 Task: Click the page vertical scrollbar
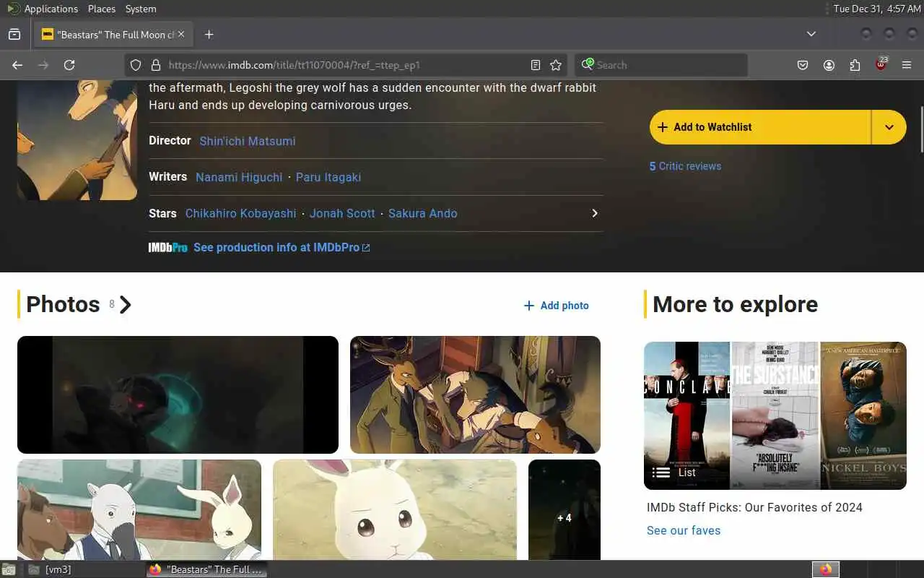[920, 130]
